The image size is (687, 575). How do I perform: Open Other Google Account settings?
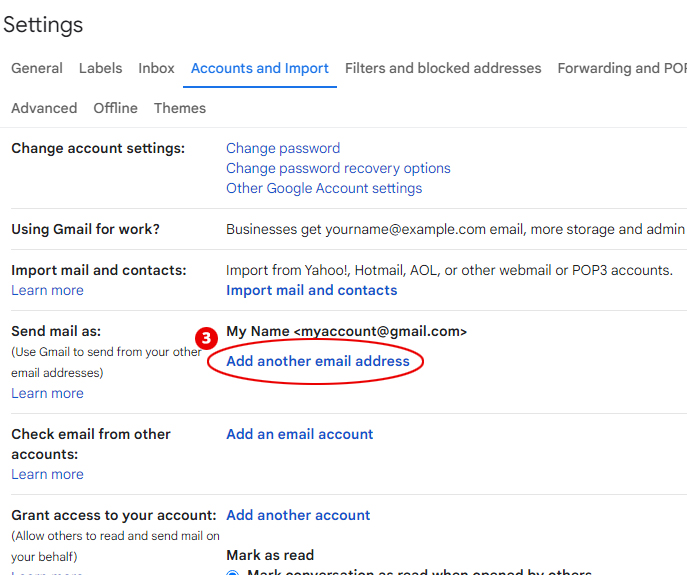point(324,188)
